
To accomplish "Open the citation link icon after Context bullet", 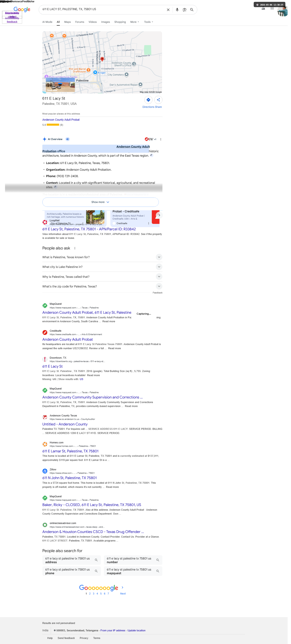I will [x=55, y=187].
